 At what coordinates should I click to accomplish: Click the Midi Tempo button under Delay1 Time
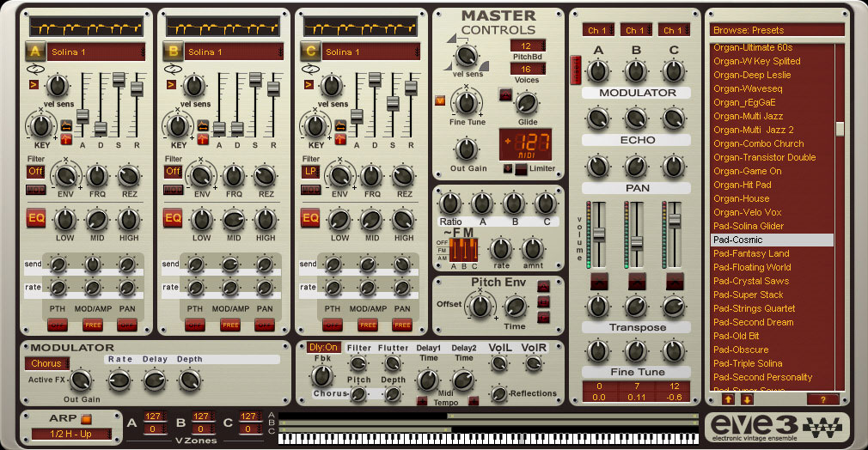(x=422, y=401)
